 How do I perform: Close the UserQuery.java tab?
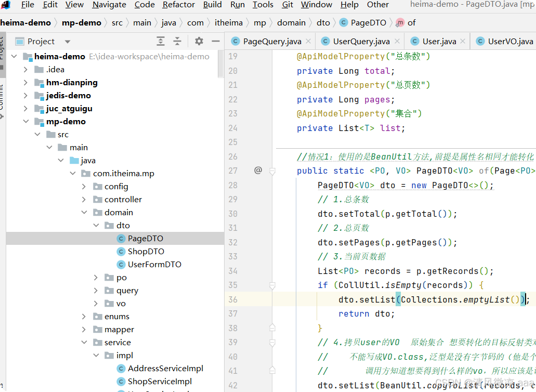(x=397, y=42)
